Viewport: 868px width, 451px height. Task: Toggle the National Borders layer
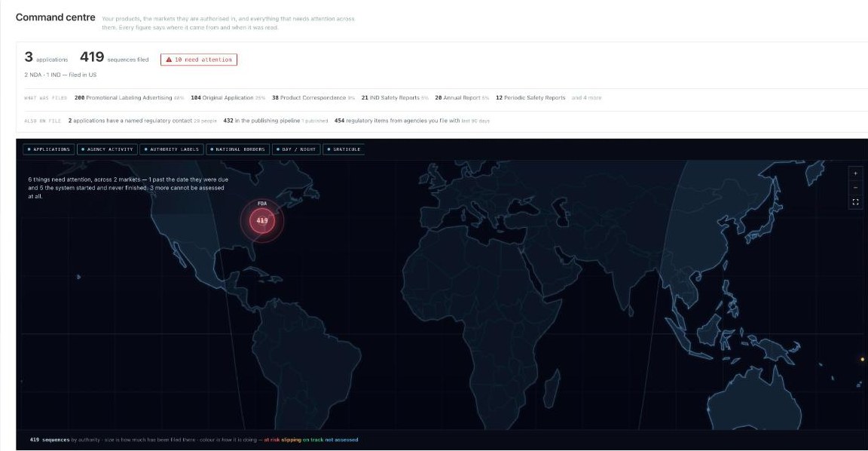(238, 149)
